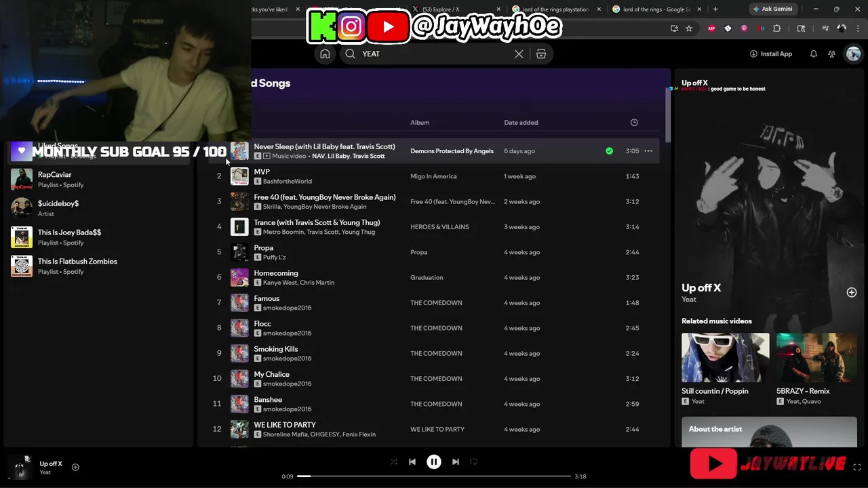Open the 5BRAZY - Remix video thumbnail
Image resolution: width=868 pixels, height=488 pixels.
pyautogui.click(x=816, y=358)
